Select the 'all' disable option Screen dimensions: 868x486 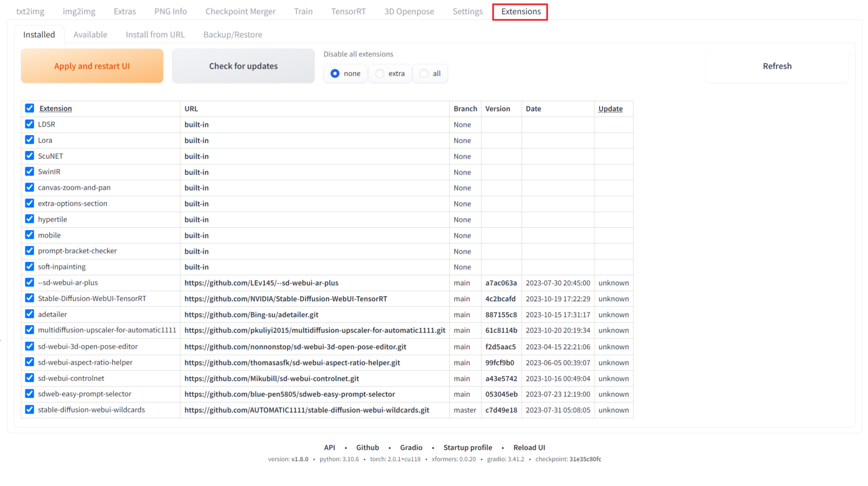click(423, 73)
